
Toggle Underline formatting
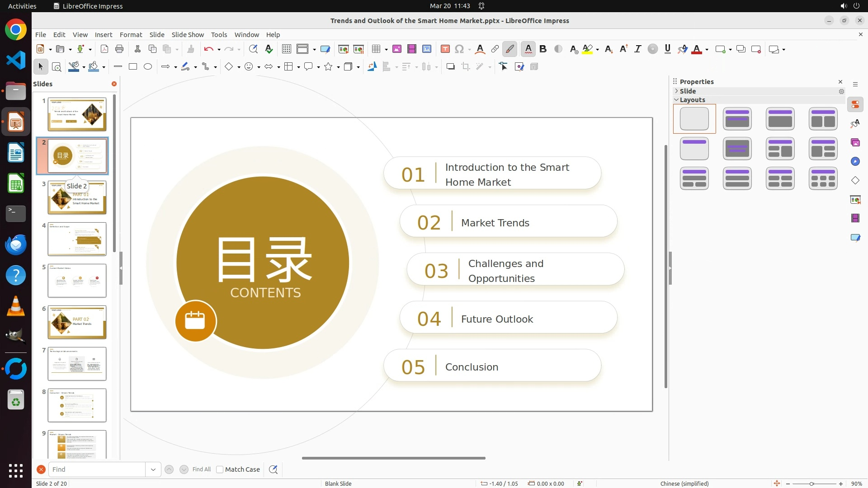(667, 49)
